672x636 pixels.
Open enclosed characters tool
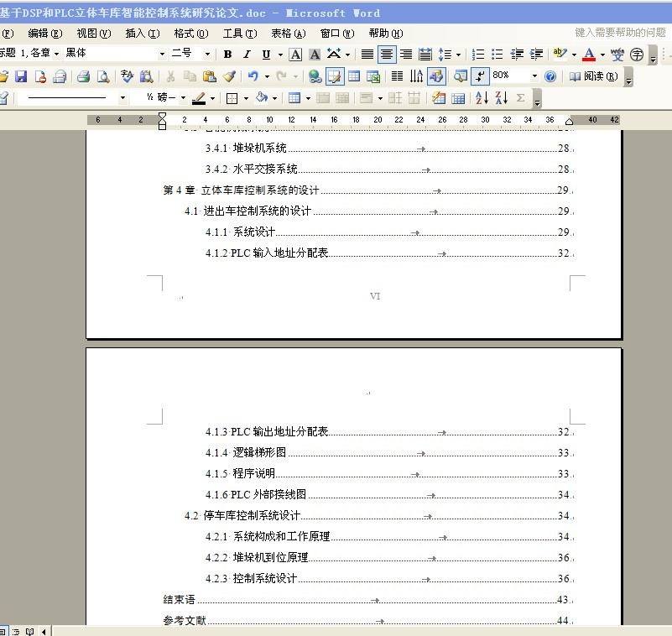[637, 55]
